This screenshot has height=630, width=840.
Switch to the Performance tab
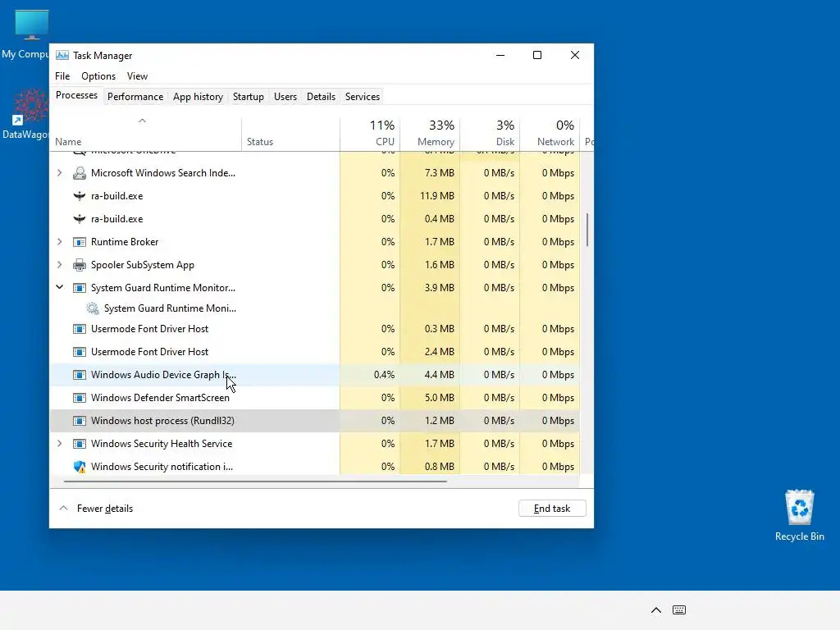[135, 97]
